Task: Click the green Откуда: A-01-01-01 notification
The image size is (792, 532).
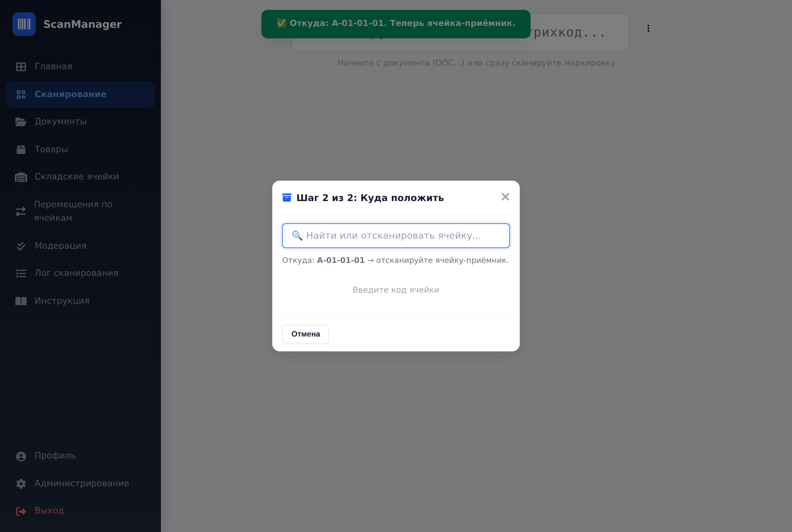Action: tap(396, 24)
